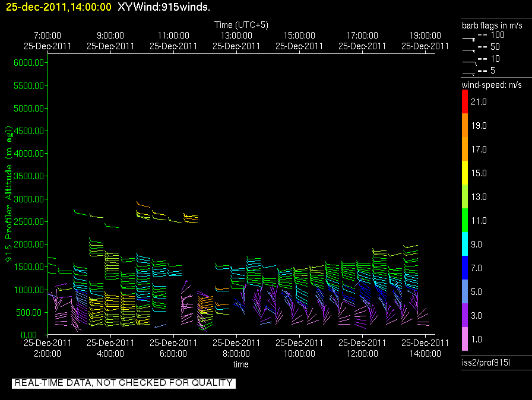
Task: Click the barb icon for 5 m/s
Action: 468,74
